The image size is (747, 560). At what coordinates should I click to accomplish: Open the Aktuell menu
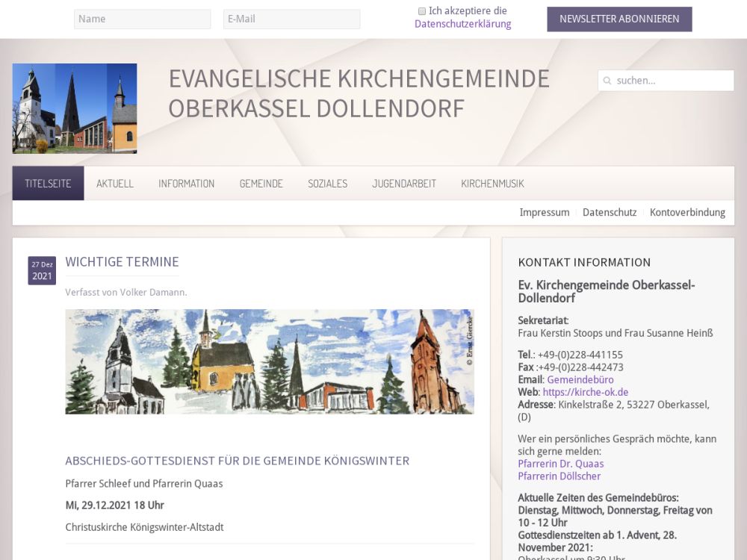(115, 184)
